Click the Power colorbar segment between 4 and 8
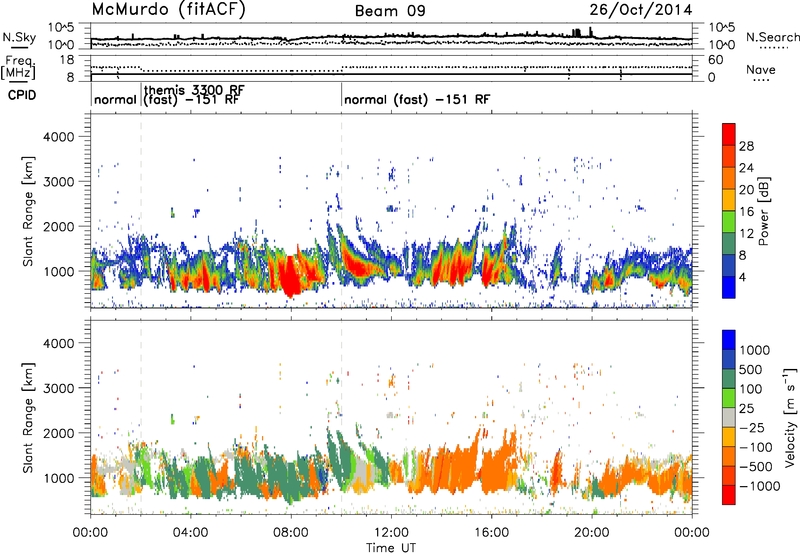The image size is (800, 554). click(729, 265)
